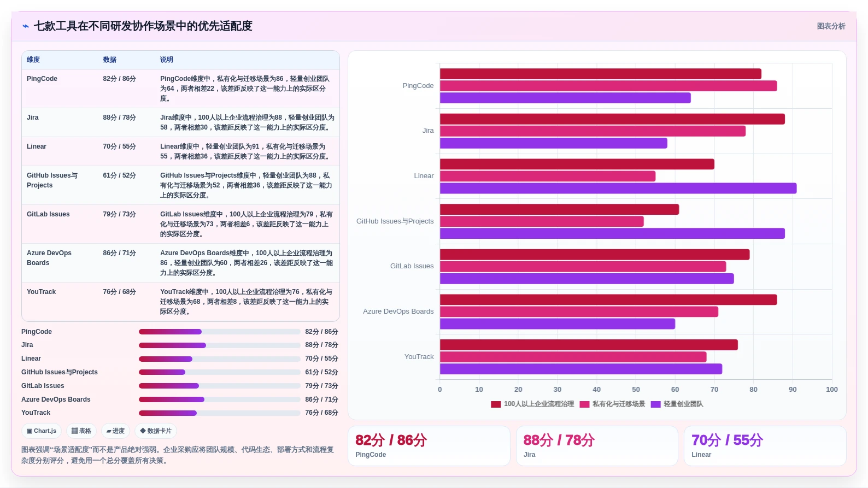Click the 82分 / 86分 table cell
This screenshot has width=868, height=488.
(120, 79)
